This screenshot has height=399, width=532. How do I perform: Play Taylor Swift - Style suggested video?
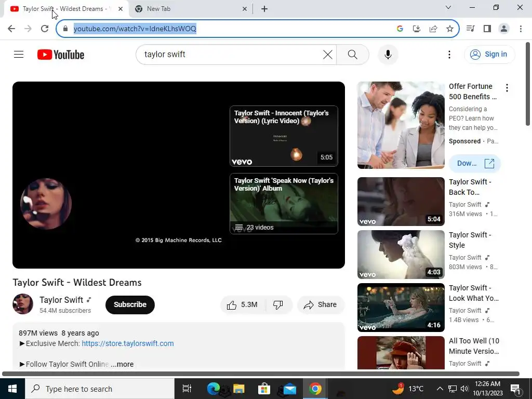point(401,255)
